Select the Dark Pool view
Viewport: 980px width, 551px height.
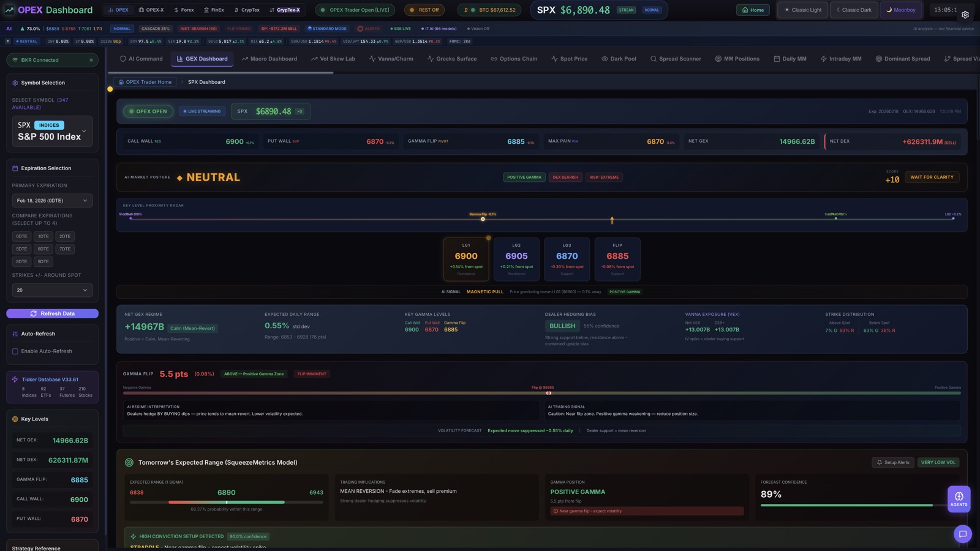(x=619, y=59)
